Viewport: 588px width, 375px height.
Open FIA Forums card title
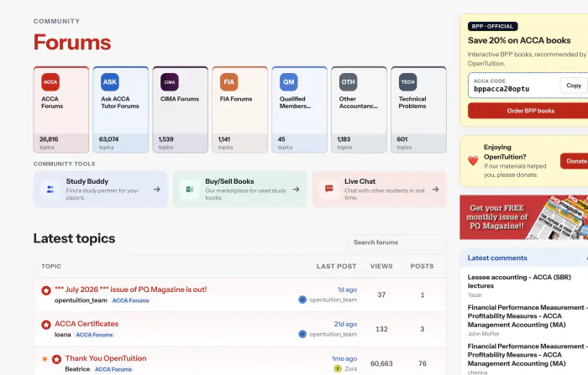coord(236,99)
